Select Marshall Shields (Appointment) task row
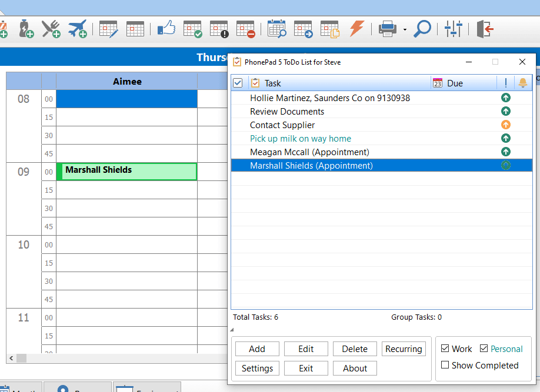The height and width of the screenshot is (392, 540). pyautogui.click(x=382, y=165)
